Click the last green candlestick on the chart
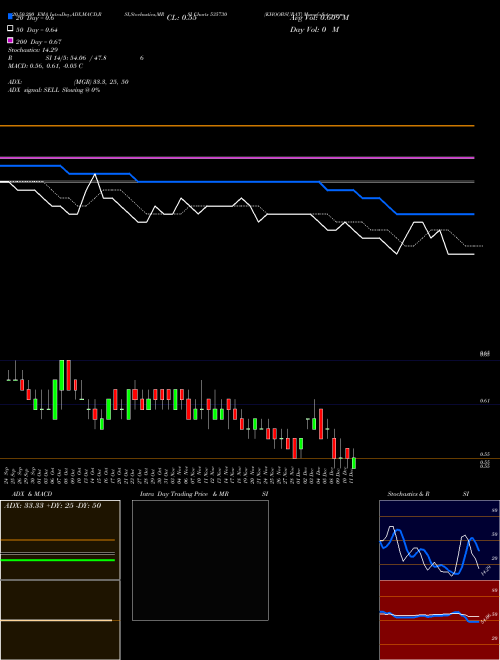Image resolution: width=500 pixels, height=660 pixels. pyautogui.click(x=354, y=463)
